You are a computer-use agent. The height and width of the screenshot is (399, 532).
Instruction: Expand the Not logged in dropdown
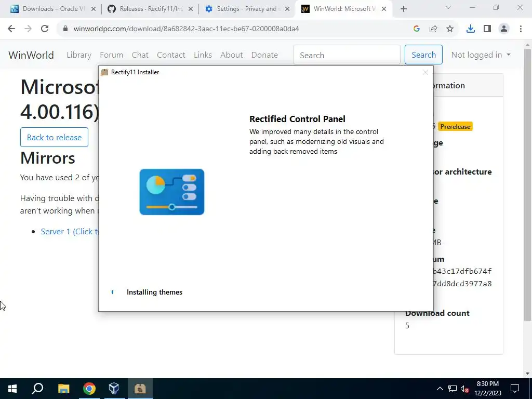(481, 55)
